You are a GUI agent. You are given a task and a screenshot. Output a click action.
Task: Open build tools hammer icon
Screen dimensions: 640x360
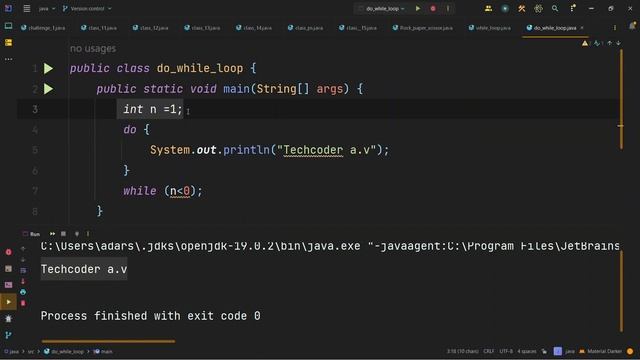pos(522,9)
